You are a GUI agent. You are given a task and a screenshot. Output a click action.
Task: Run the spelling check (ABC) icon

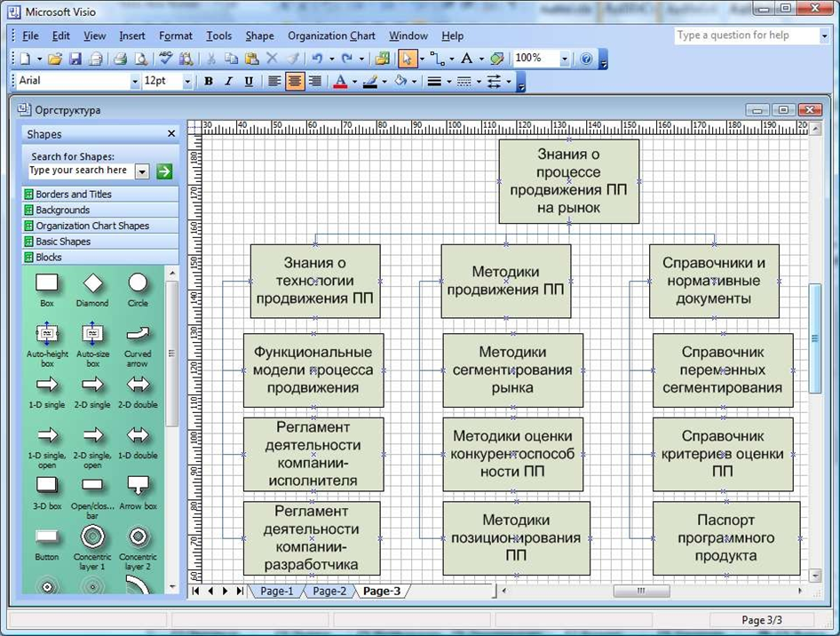[165, 59]
